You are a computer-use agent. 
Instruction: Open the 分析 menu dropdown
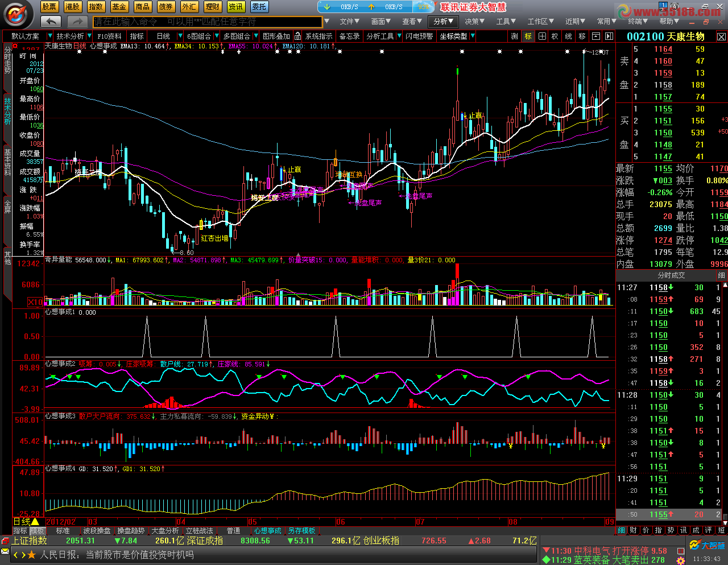444,22
